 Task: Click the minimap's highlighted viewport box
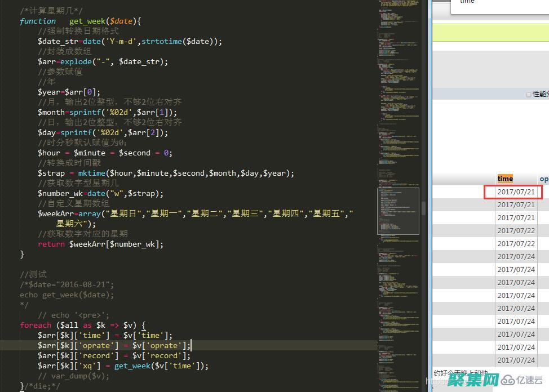[x=398, y=211]
